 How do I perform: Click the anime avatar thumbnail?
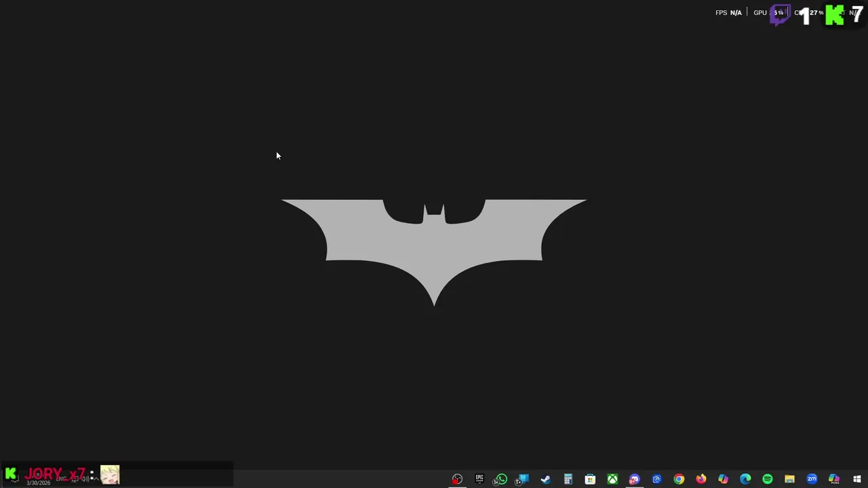pos(110,474)
